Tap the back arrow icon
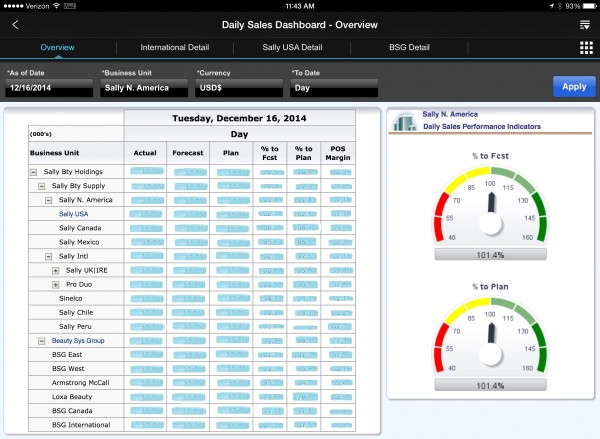Screen dimensions: 600x439 (15, 25)
